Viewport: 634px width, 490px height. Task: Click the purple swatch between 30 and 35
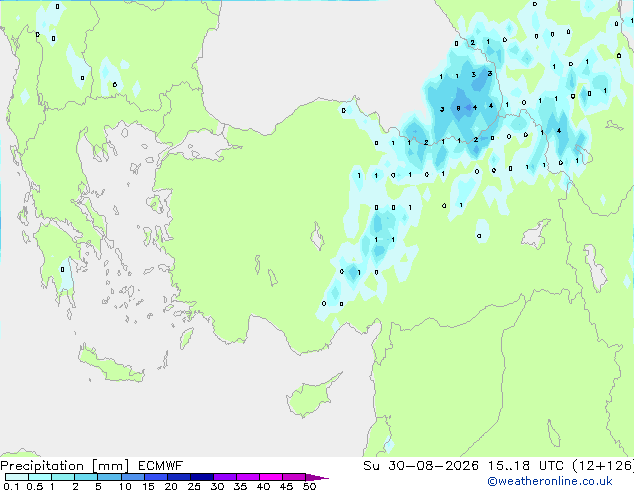click(x=224, y=477)
